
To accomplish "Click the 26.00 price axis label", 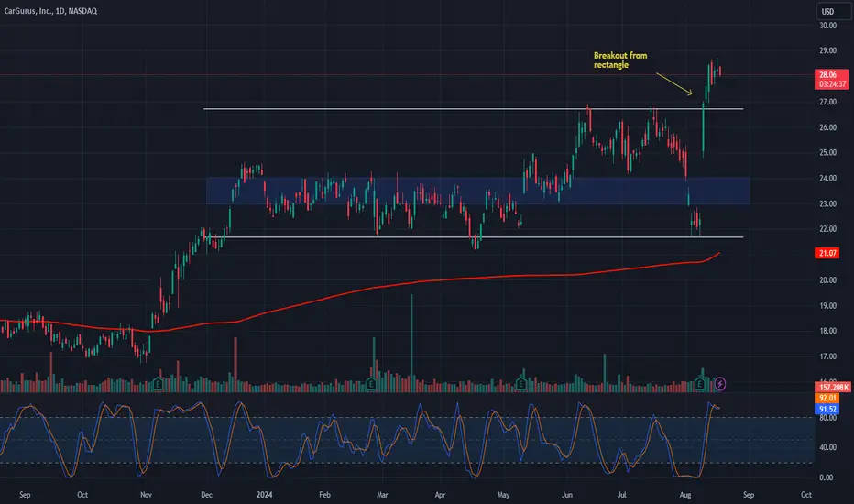I will click(827, 127).
